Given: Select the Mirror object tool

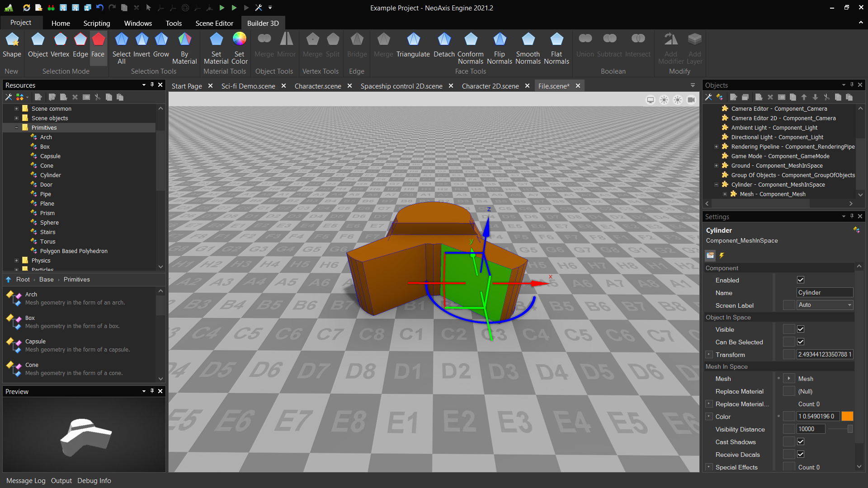Looking at the screenshot, I should pyautogui.click(x=286, y=45).
